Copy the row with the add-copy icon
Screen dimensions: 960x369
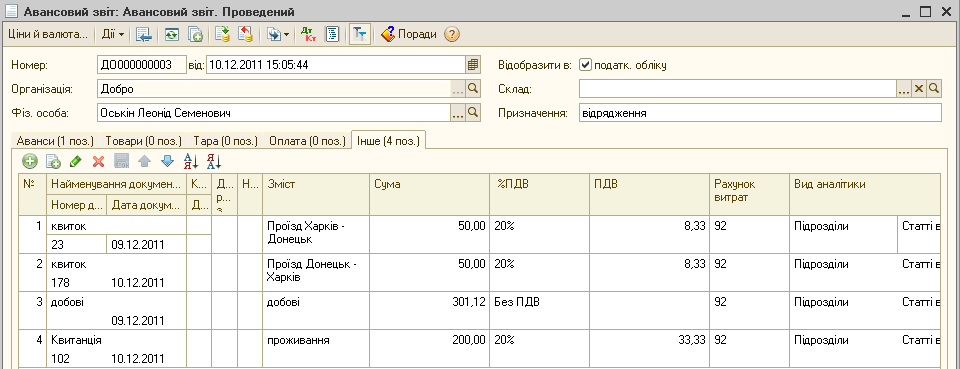(53, 162)
